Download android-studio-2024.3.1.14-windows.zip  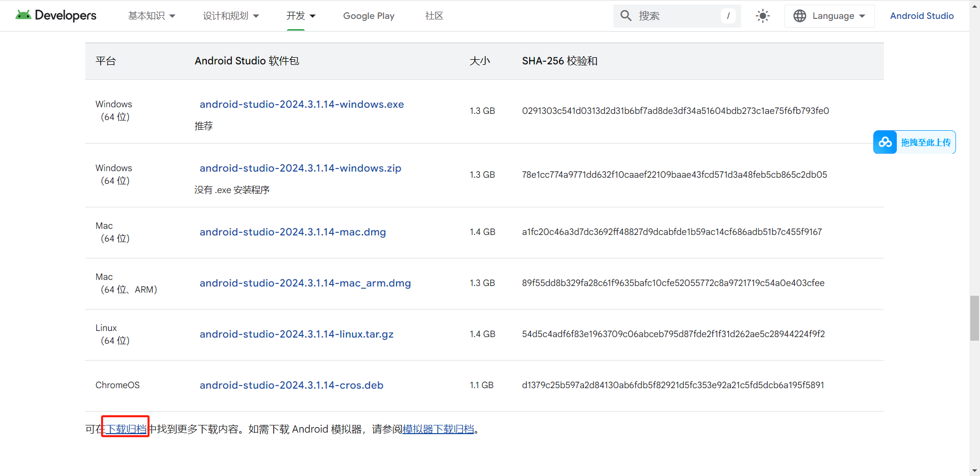pyautogui.click(x=300, y=168)
